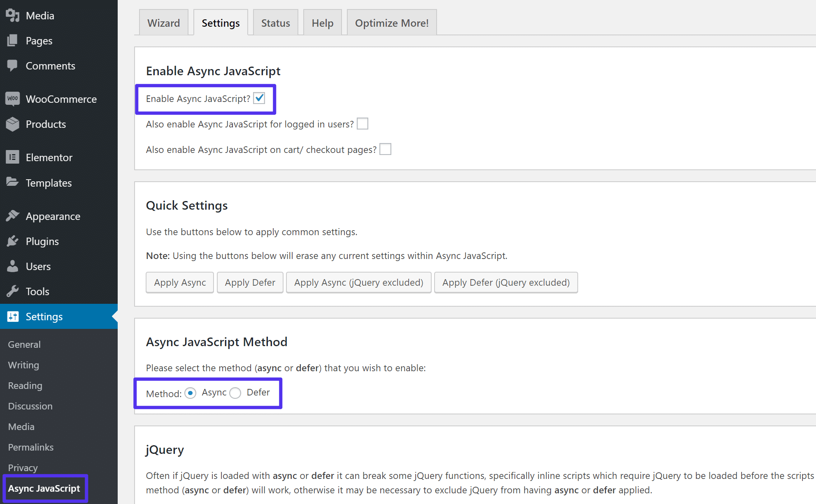Click the Users icon in sidebar
Screen dimensions: 816x504
coord(12,266)
